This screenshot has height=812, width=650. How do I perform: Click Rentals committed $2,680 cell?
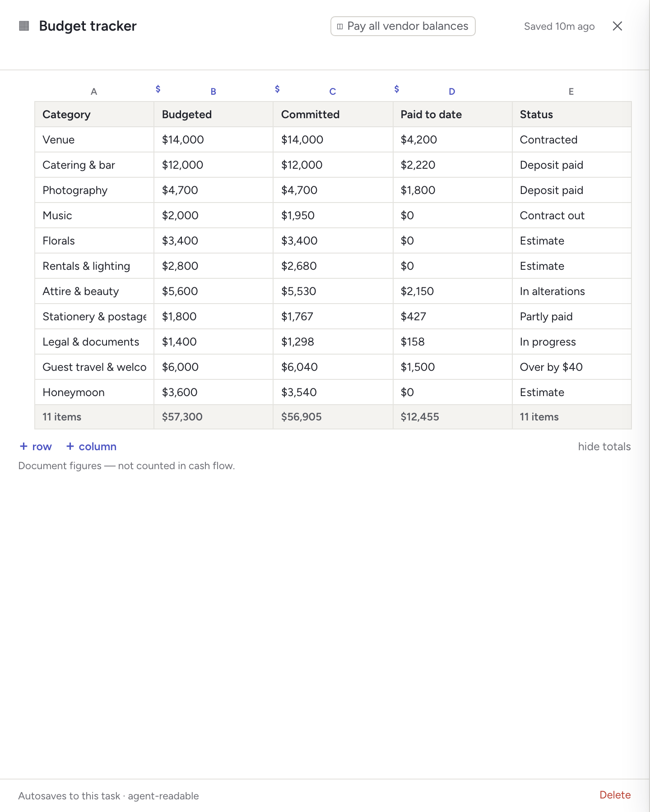click(x=333, y=266)
